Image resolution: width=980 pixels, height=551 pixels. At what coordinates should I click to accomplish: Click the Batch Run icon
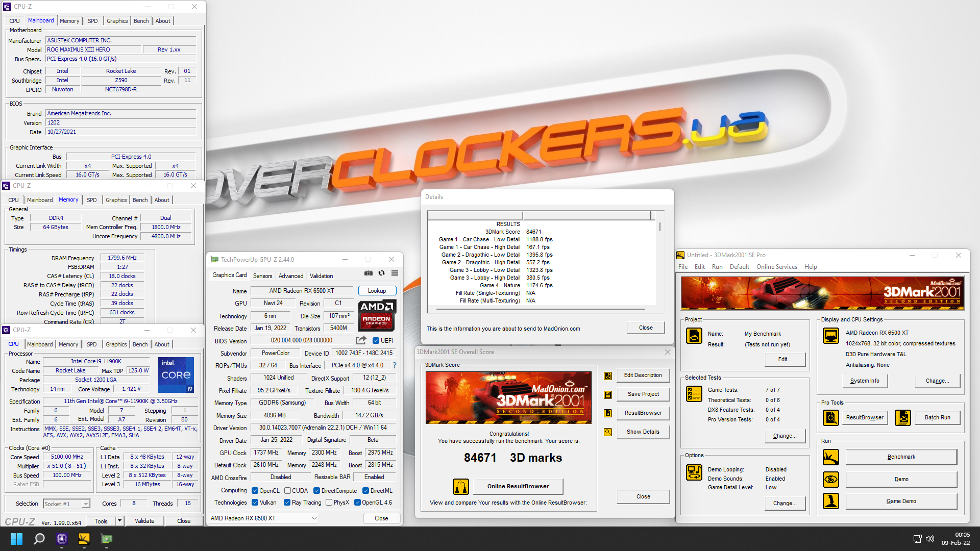coord(903,418)
